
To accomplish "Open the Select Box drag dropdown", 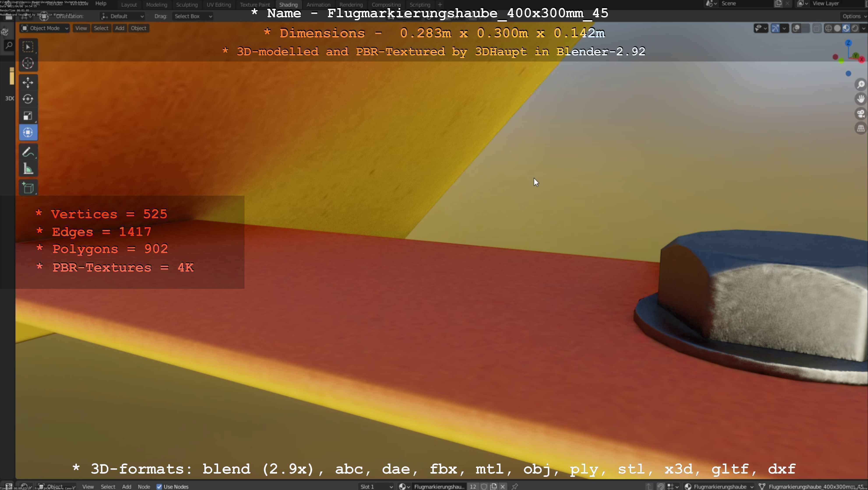I will click(x=193, y=16).
